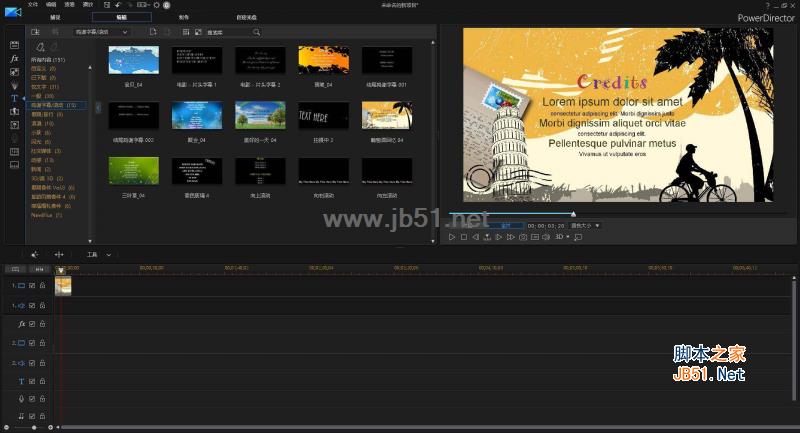The width and height of the screenshot is (800, 433).
Task: Toggle the voice track microphone checkbox
Action: click(32, 399)
